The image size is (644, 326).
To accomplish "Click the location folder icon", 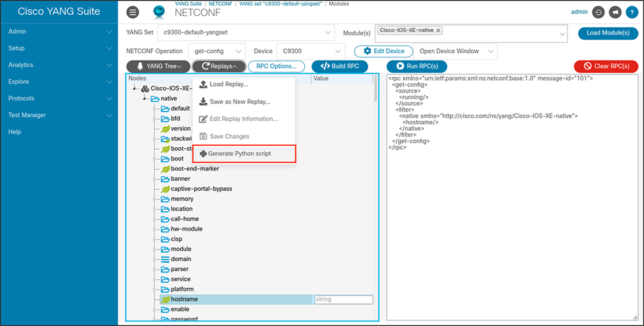I will point(165,209).
